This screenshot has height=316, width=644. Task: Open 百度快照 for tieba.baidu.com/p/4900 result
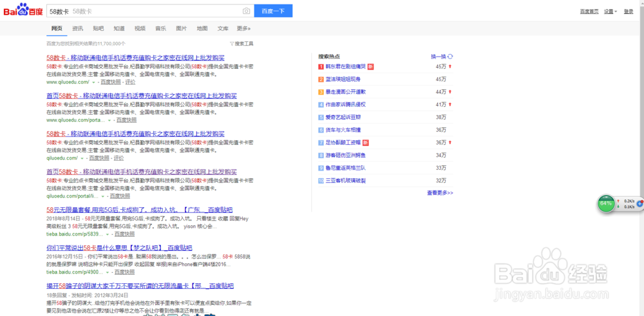[x=124, y=272]
